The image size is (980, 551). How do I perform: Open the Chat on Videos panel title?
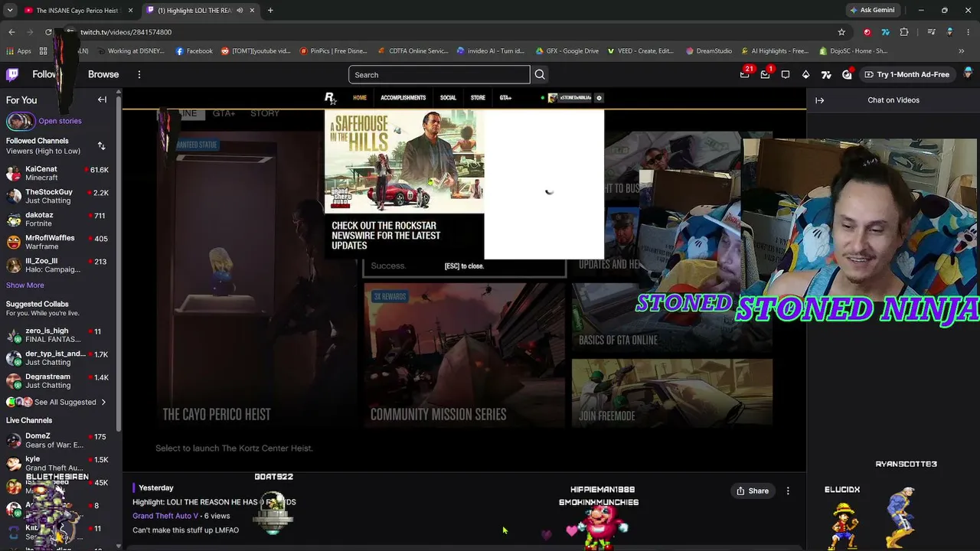(893, 100)
